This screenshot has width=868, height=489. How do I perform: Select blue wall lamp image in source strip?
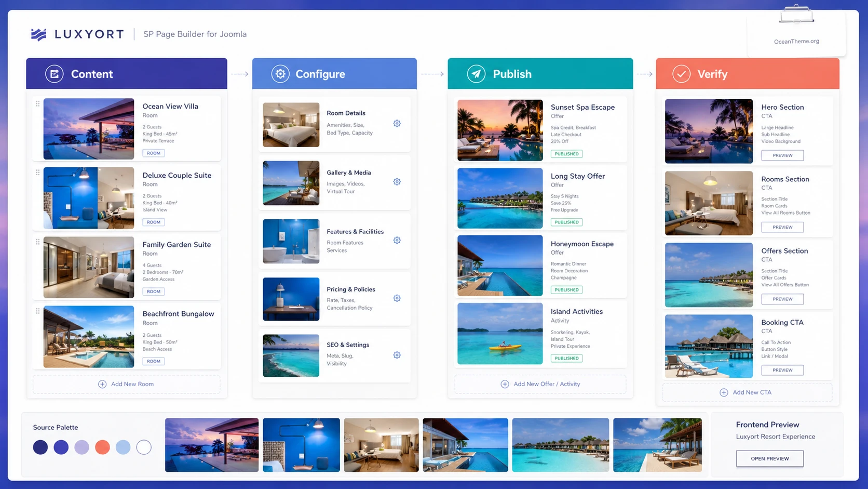301,445
